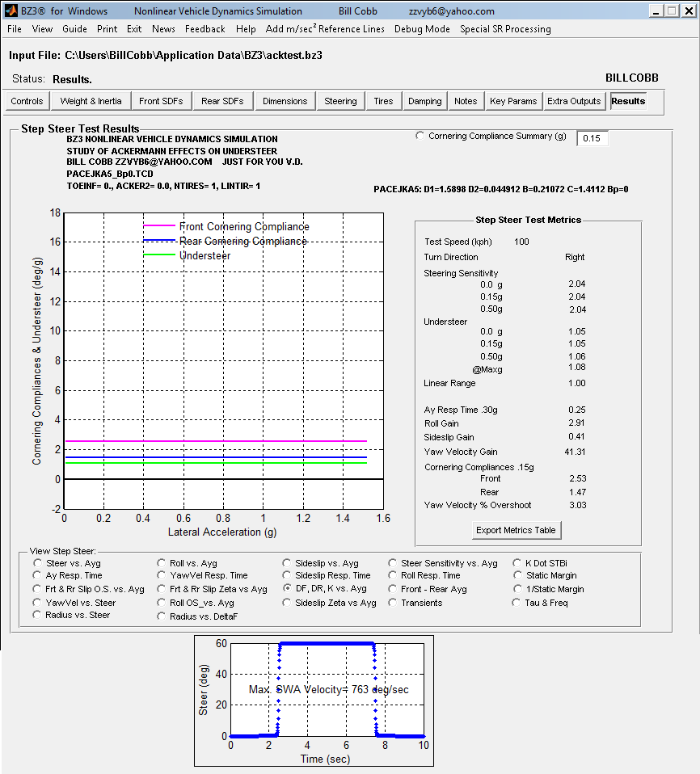Viewport: 700px width, 774px height.
Task: Select Steer Sensitivity vs. Ayg radio button
Action: coord(393,563)
